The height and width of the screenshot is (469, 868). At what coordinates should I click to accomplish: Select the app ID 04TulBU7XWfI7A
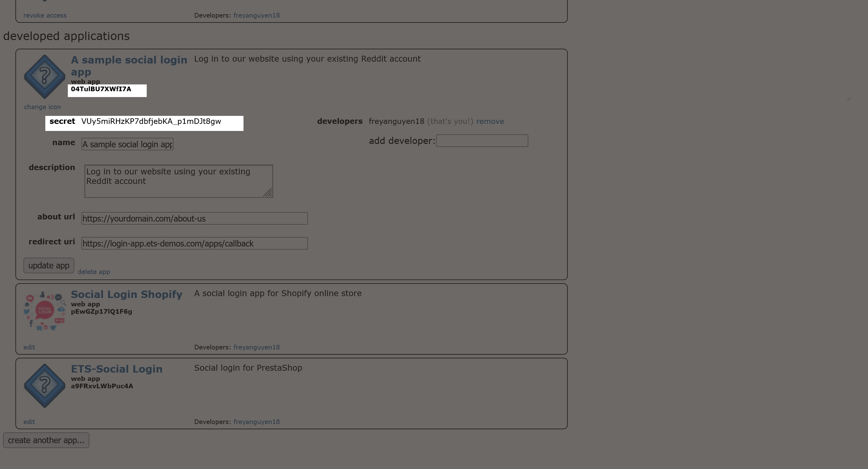101,89
